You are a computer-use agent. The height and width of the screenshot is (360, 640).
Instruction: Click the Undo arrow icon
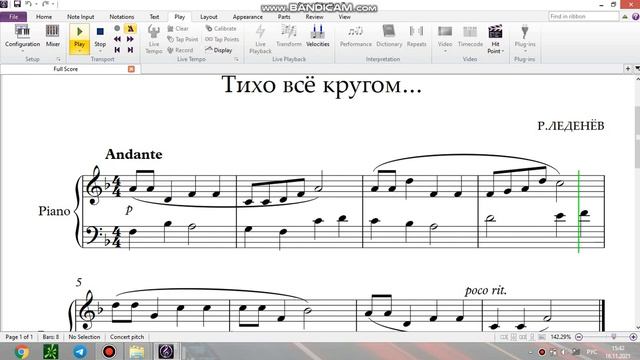tap(28, 4)
